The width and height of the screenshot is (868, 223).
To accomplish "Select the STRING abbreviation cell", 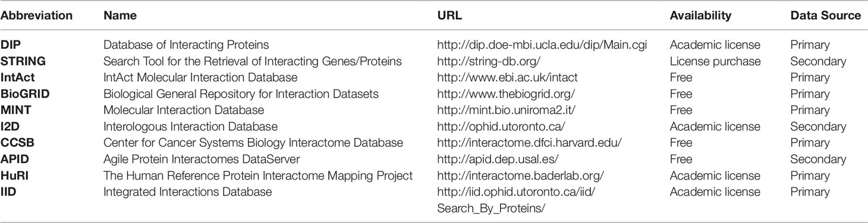I will 21,61.
